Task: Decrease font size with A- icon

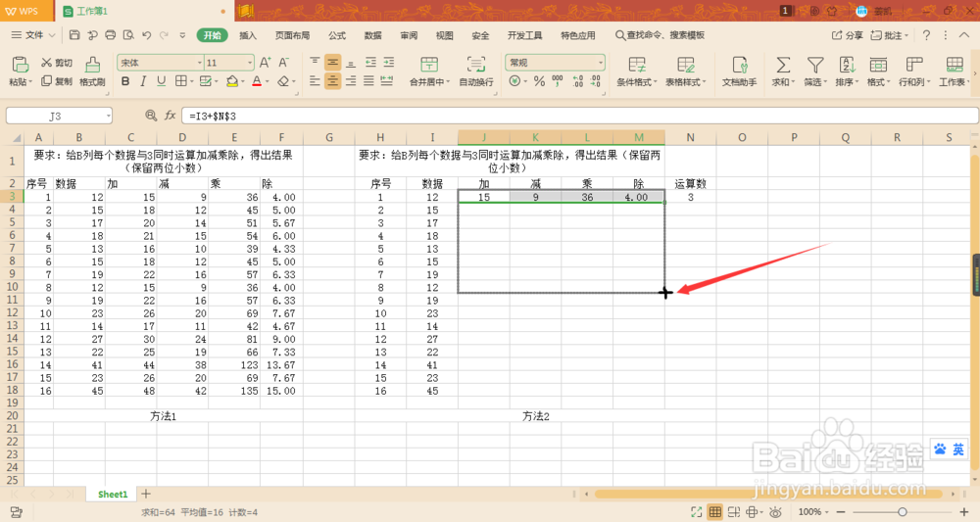Action: 284,63
